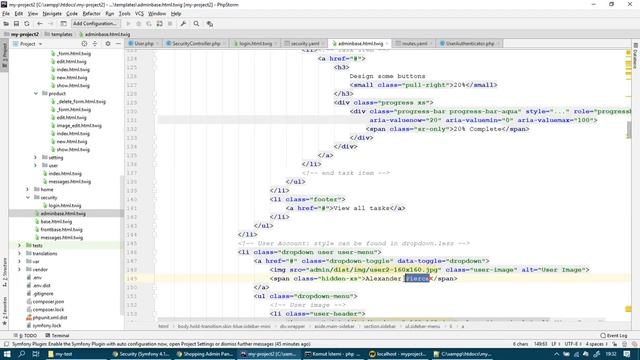Hide the Project panel with minus icon
Screen dimensions: 640x360
tap(118, 44)
